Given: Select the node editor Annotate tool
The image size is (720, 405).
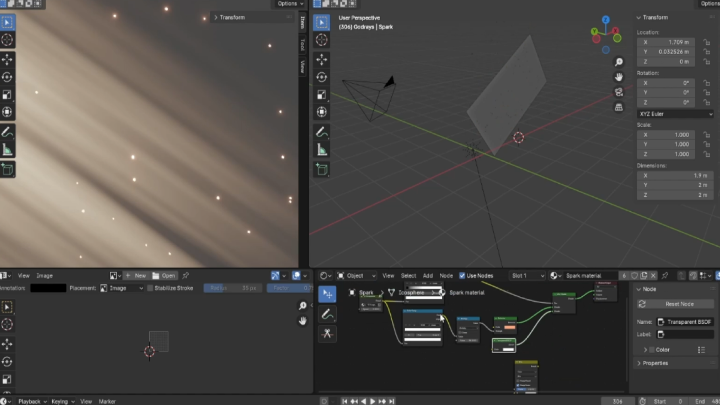Looking at the screenshot, I should click(x=327, y=314).
